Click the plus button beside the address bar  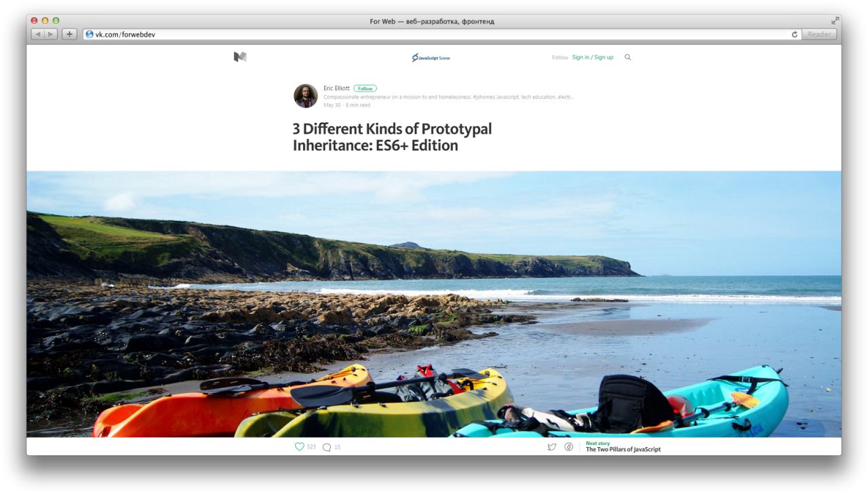[x=69, y=34]
